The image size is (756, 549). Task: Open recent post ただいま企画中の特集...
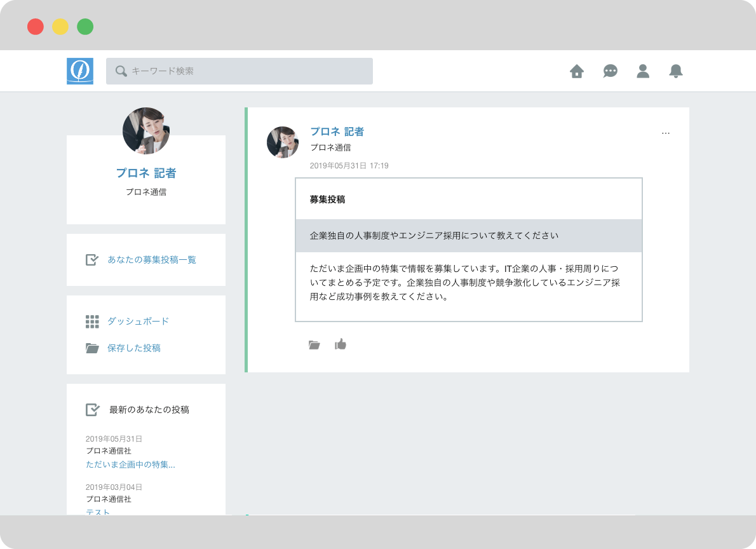click(130, 464)
